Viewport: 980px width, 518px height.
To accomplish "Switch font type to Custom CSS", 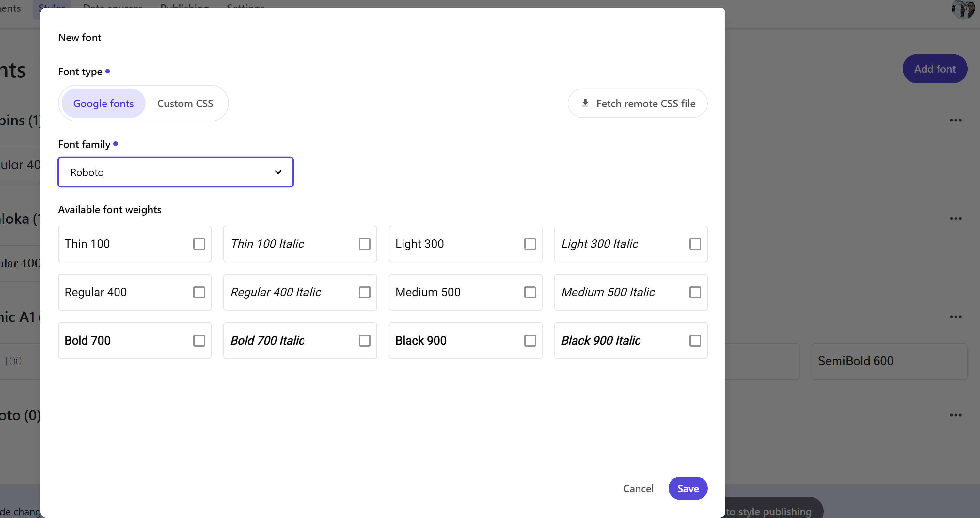I will click(x=185, y=104).
